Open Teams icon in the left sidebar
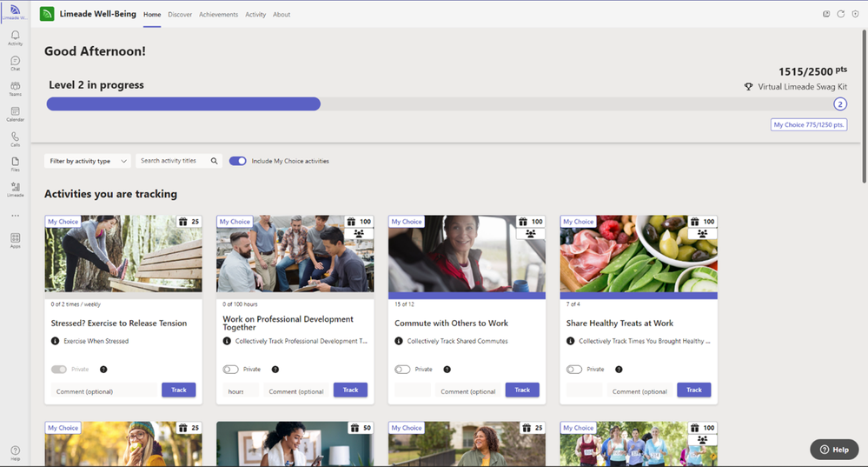868x467 pixels. [x=15, y=89]
